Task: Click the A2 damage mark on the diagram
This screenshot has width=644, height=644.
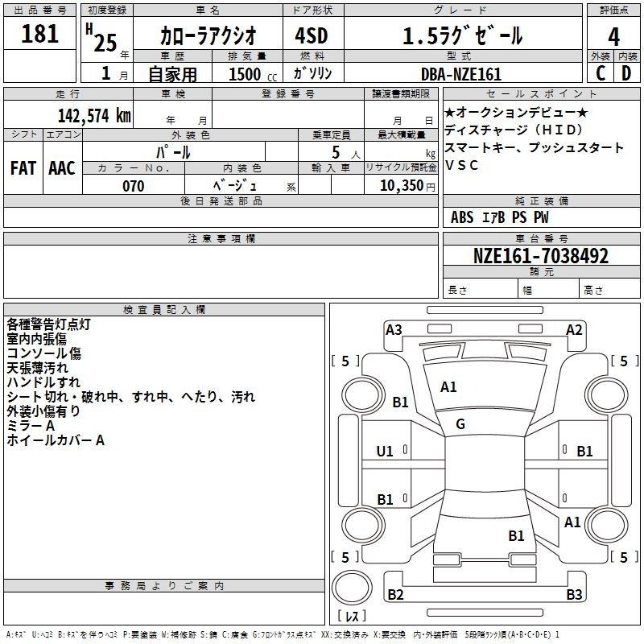Action: [x=574, y=329]
